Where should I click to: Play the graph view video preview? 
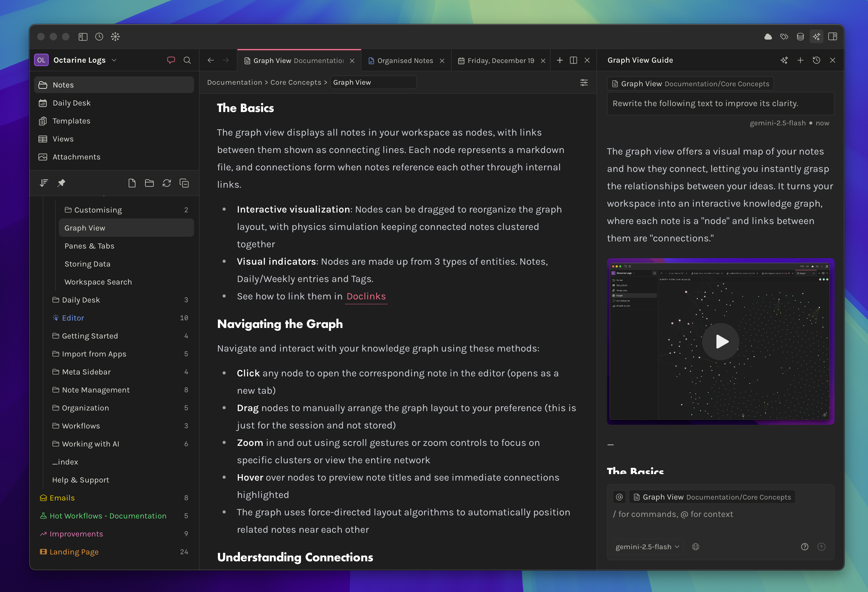click(720, 341)
